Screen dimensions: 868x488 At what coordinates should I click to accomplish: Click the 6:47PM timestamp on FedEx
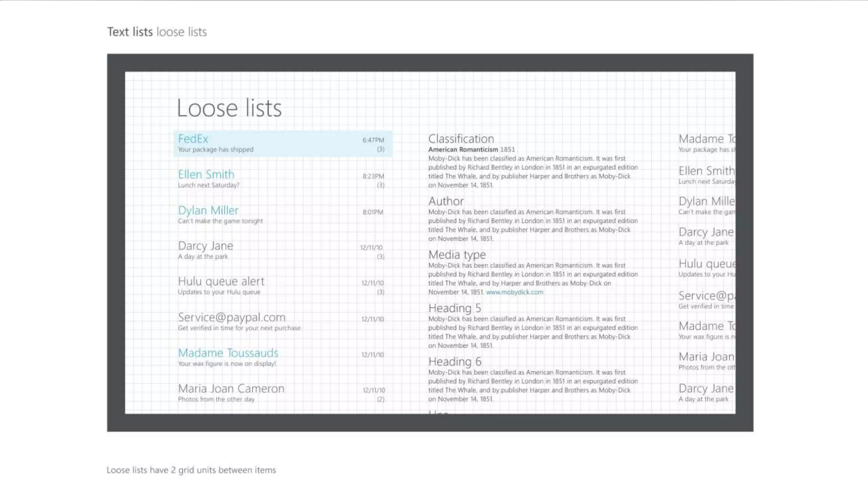point(373,140)
